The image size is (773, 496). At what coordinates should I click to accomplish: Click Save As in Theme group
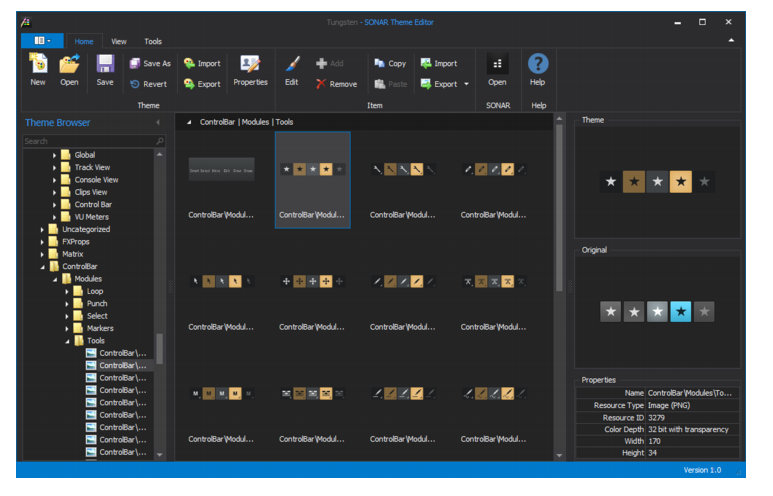pyautogui.click(x=150, y=63)
